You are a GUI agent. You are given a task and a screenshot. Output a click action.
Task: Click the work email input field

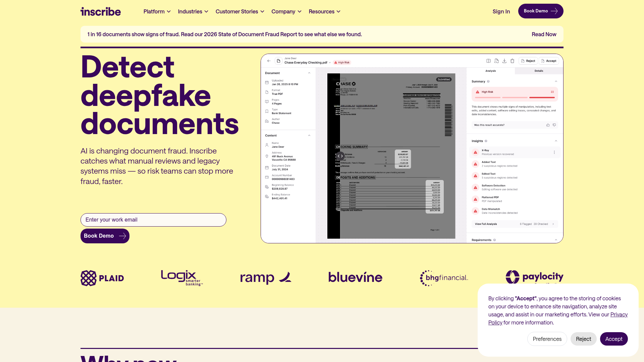point(153,220)
